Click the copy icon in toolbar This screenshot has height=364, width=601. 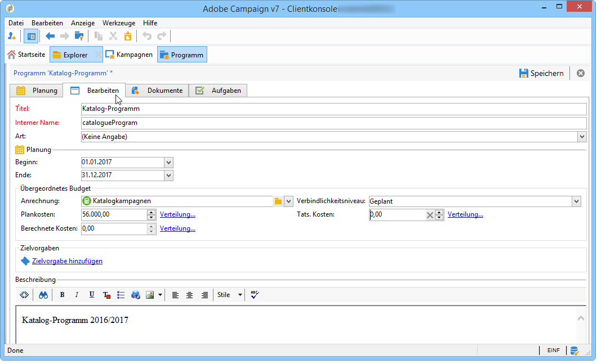point(99,37)
